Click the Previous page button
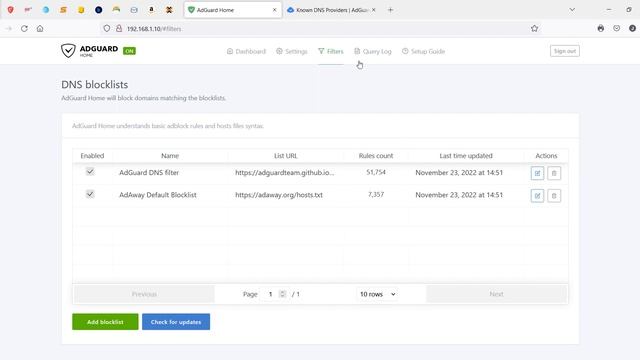The image size is (640, 360). click(x=144, y=294)
